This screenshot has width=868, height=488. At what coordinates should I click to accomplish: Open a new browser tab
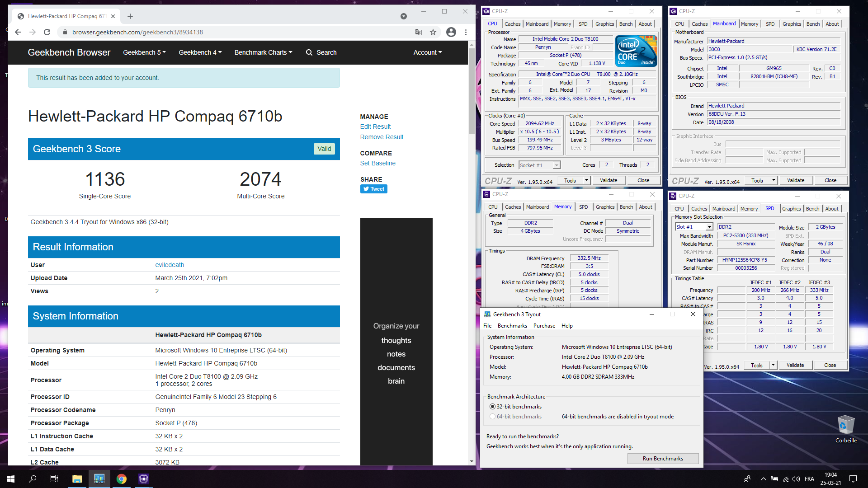click(130, 16)
